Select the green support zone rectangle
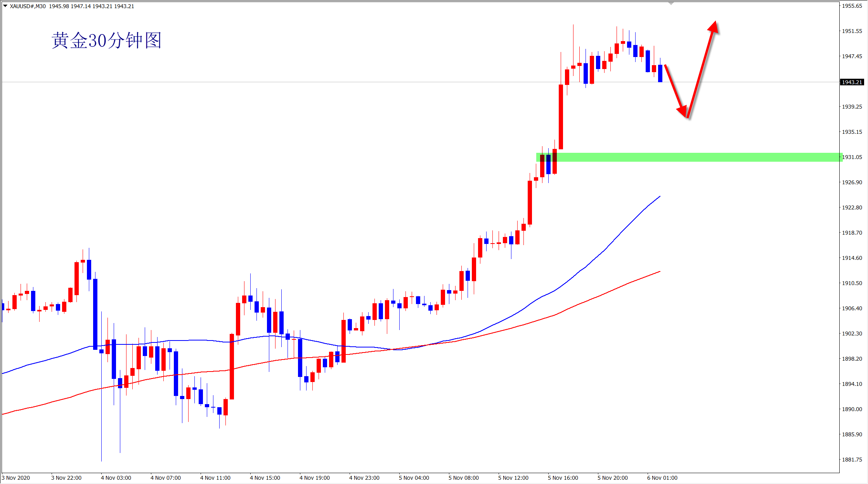 [x=698, y=157]
